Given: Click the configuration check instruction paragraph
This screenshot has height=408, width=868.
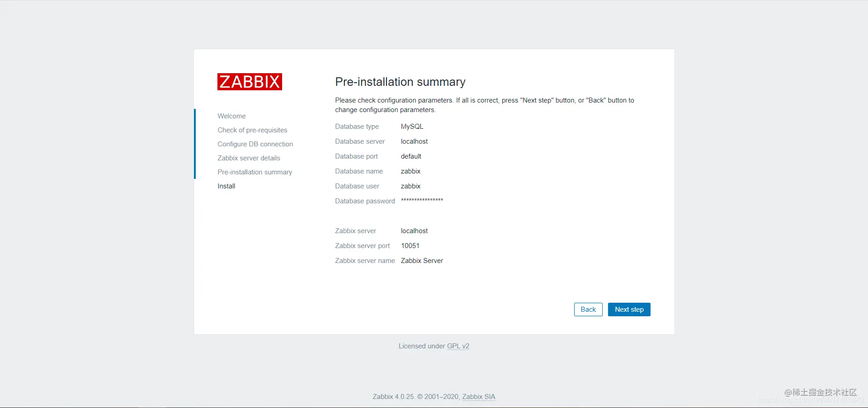Looking at the screenshot, I should [485, 105].
